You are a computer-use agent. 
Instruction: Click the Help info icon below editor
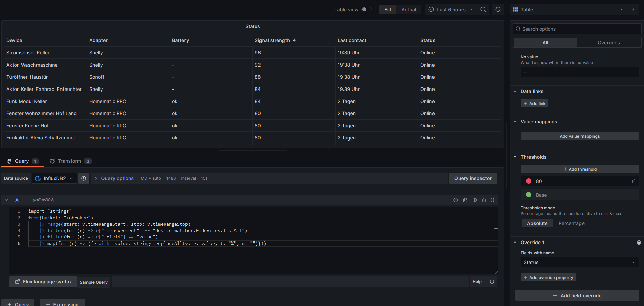click(x=492, y=282)
